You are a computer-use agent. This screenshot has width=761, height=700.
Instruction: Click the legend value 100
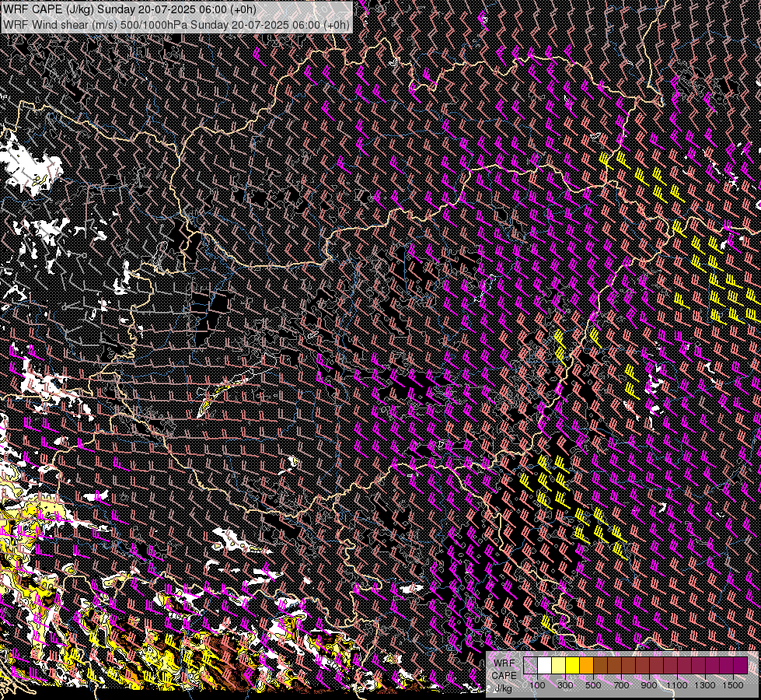[x=537, y=685]
